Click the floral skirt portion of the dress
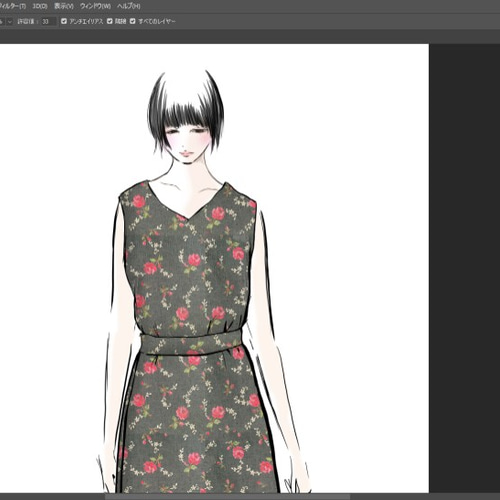This screenshot has width=500, height=500. coord(197,423)
